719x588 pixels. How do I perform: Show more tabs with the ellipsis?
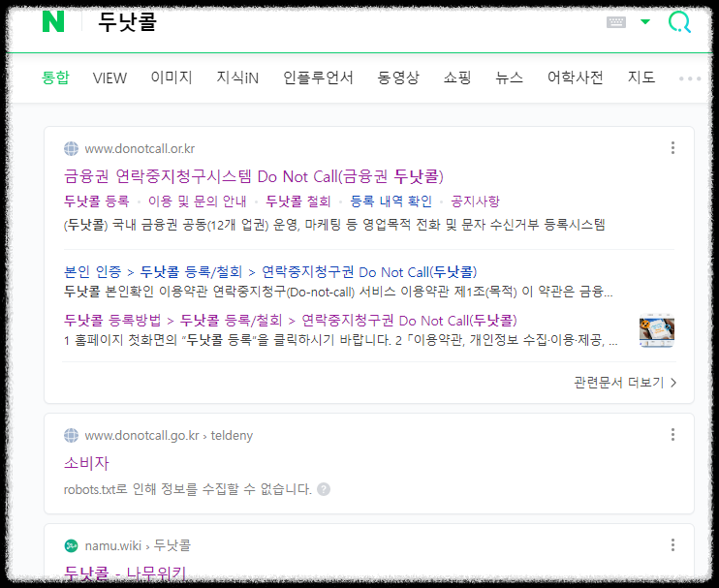coord(690,78)
